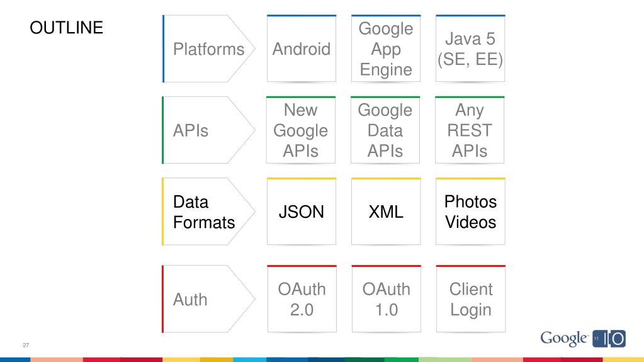
Task: Click the Any REST APIs box
Action: click(x=470, y=130)
